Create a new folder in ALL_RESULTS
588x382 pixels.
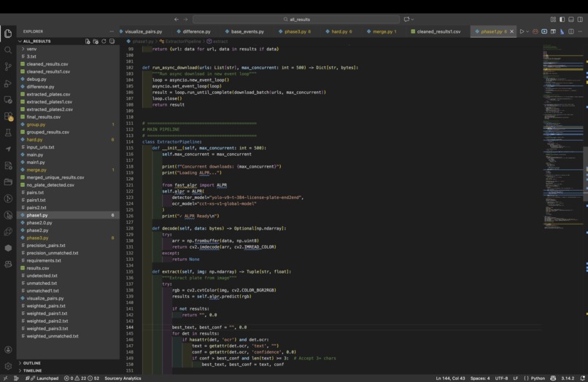point(96,42)
